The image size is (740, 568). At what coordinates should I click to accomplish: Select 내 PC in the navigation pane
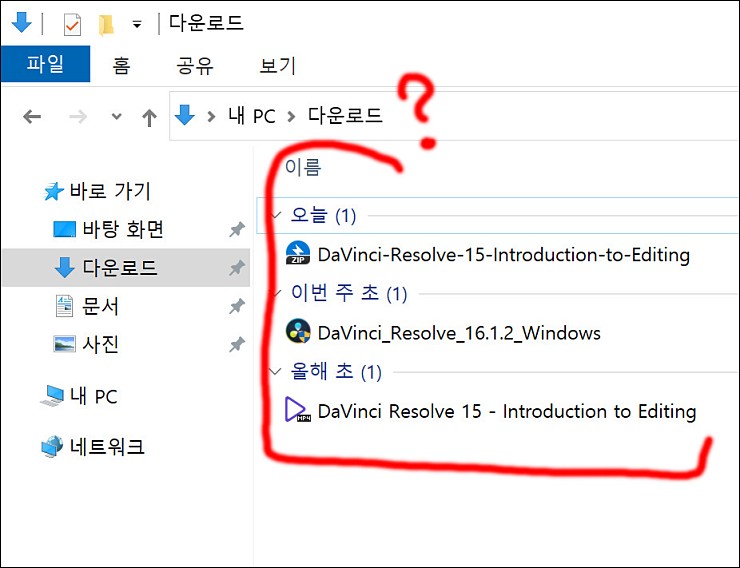[93, 396]
